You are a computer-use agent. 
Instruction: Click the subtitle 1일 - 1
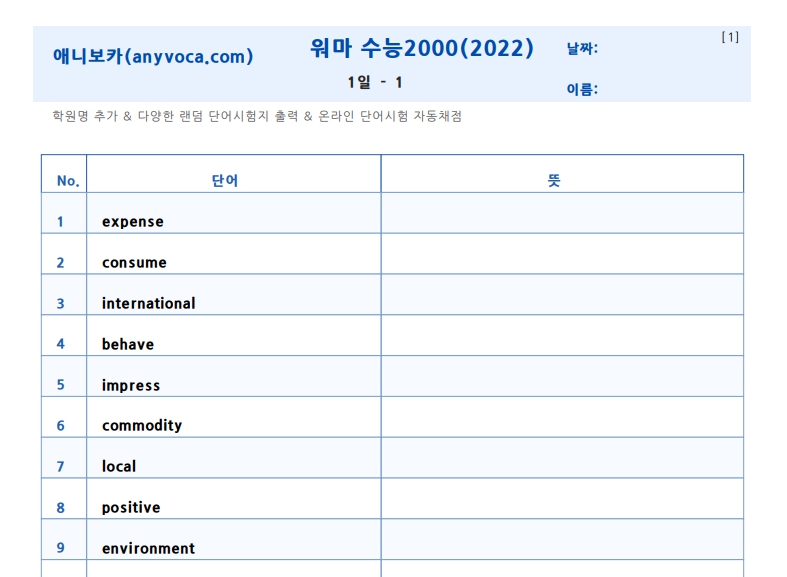(375, 82)
